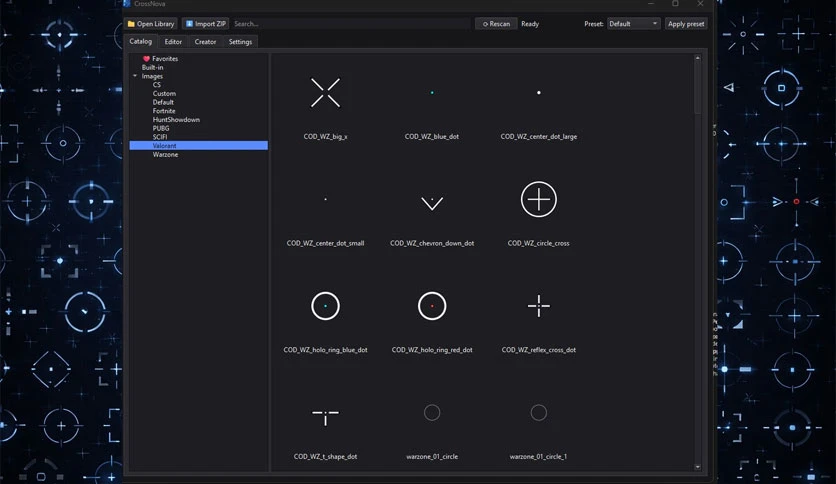Select the Warzone folder in tree
The width and height of the screenshot is (836, 484).
(165, 155)
